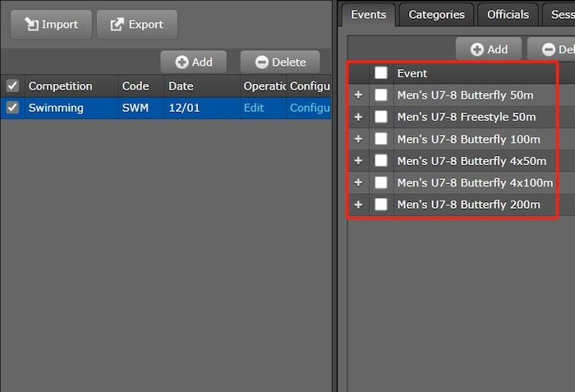Select the Events tab
The image size is (575, 392).
coord(369,14)
